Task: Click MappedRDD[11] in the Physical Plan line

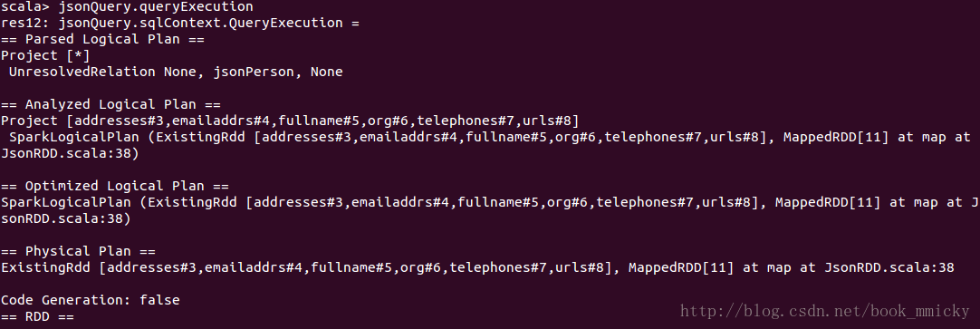Action: click(682, 267)
